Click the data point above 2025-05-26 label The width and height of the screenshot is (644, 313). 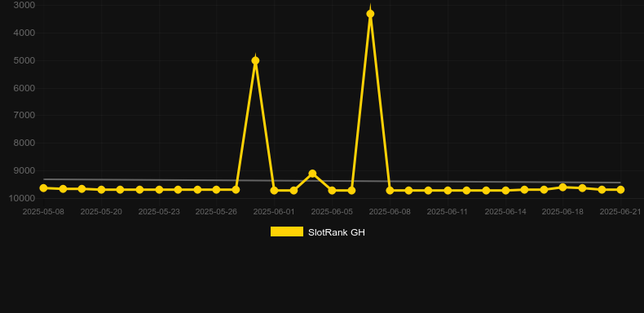(x=217, y=190)
